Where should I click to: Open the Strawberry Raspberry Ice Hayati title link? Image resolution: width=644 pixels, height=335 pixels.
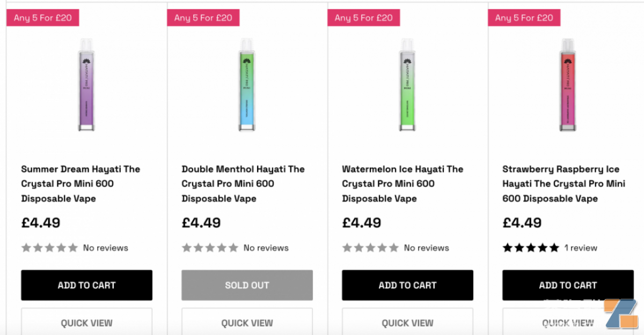click(x=563, y=184)
